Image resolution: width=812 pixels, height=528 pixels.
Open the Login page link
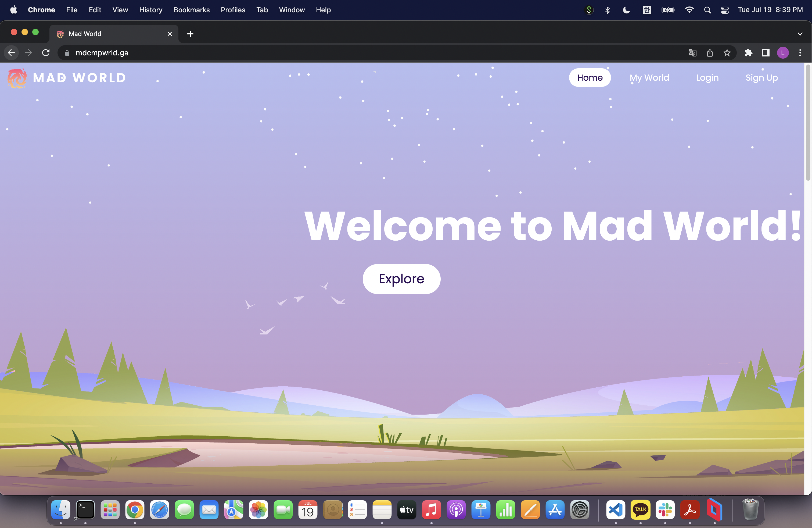click(707, 78)
